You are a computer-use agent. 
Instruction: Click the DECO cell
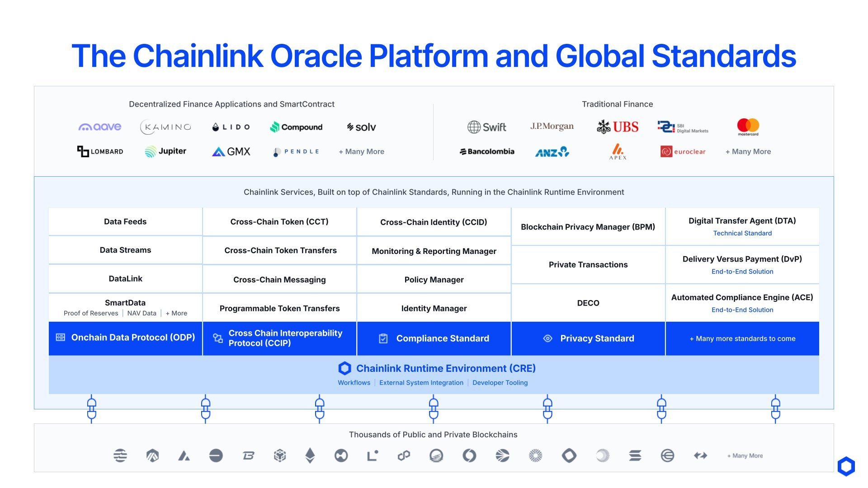(588, 303)
